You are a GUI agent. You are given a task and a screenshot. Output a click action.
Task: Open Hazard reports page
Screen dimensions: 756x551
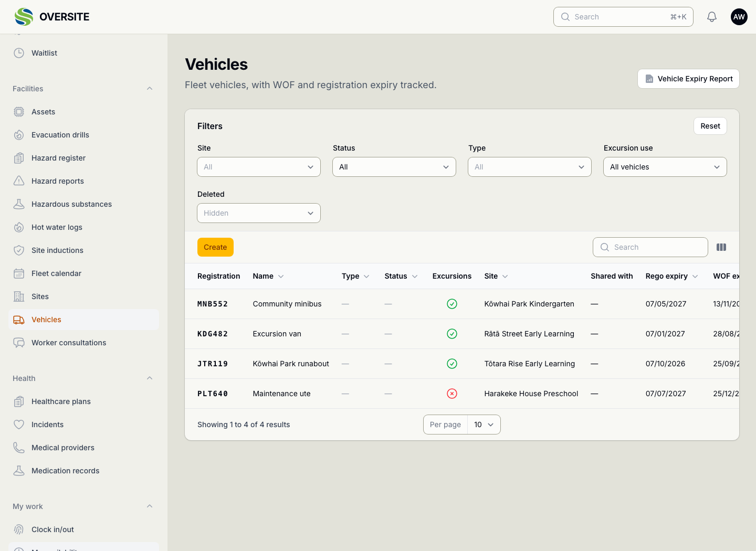[83, 181]
